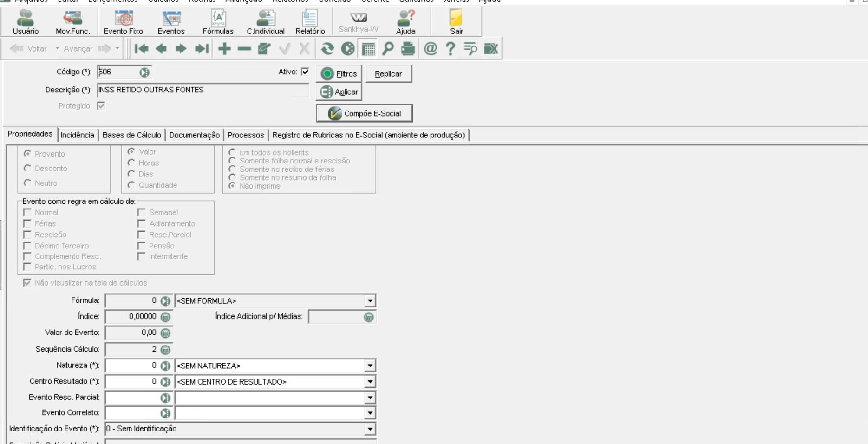Click the Aplicar button
Viewport: 868px width, 444px height.
(x=339, y=92)
